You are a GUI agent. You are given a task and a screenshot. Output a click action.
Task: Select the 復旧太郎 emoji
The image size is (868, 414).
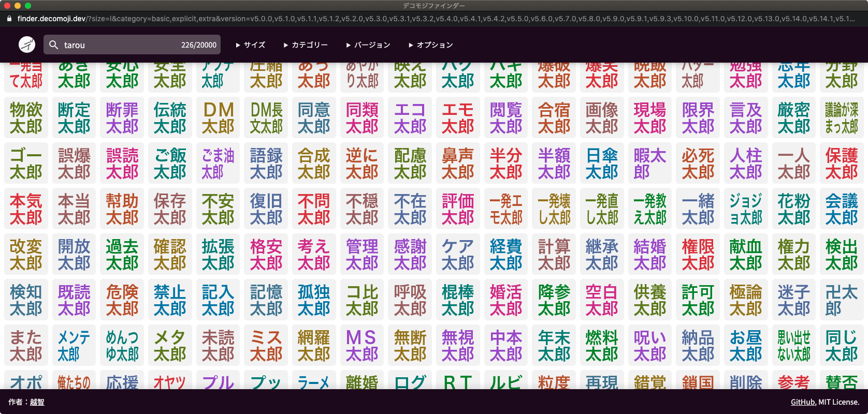pyautogui.click(x=266, y=209)
